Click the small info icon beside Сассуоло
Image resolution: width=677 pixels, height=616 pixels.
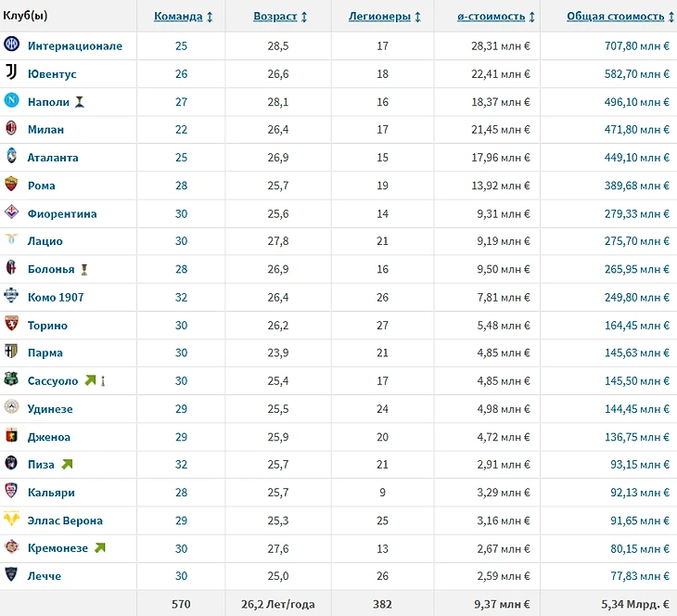pyautogui.click(x=103, y=381)
